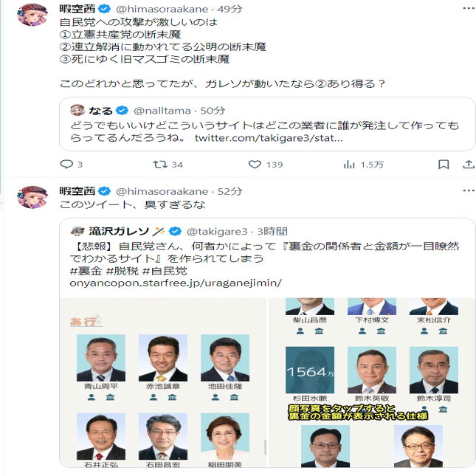Viewport: 476px width, 476px height.
Task: Open onyancopon.starfree.jp/uraganejimin link
Action: coord(176,283)
